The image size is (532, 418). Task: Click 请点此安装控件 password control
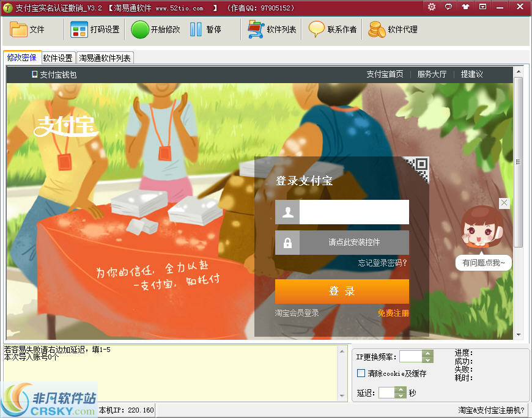point(354,243)
